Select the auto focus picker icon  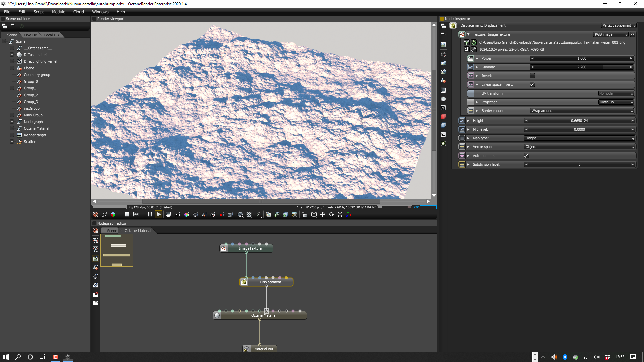[178, 215]
